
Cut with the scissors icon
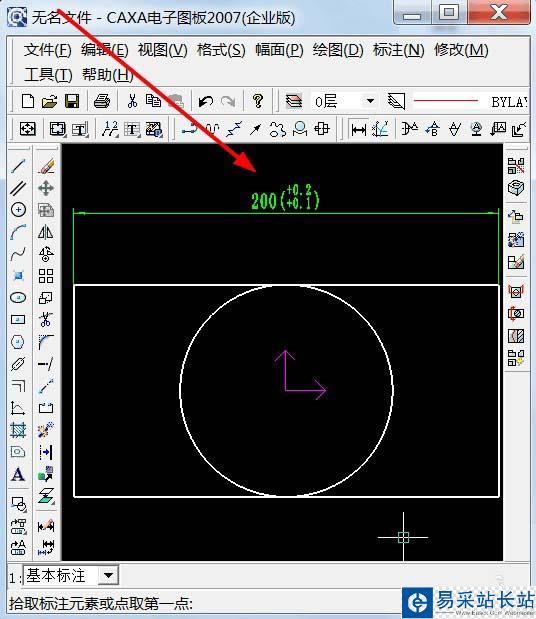[x=132, y=101]
